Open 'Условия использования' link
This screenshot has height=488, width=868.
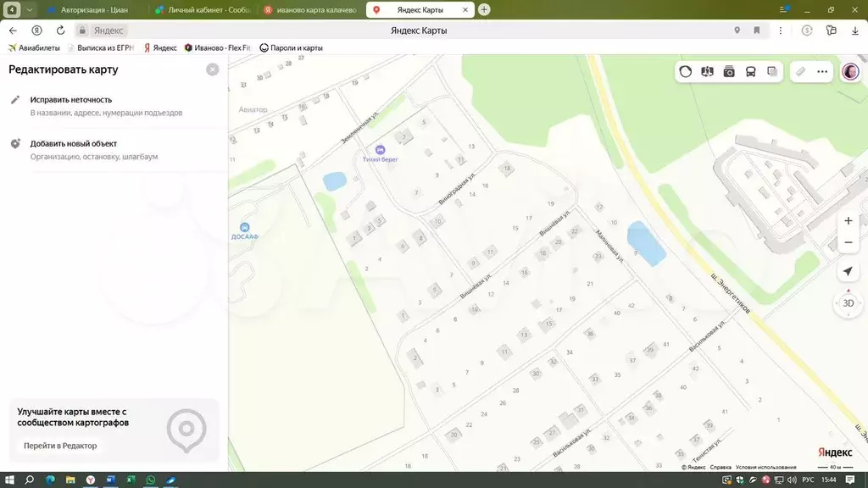click(765, 468)
